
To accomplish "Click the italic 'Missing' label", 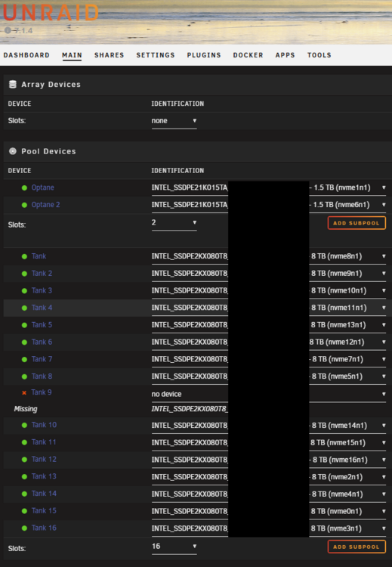I will [26, 409].
